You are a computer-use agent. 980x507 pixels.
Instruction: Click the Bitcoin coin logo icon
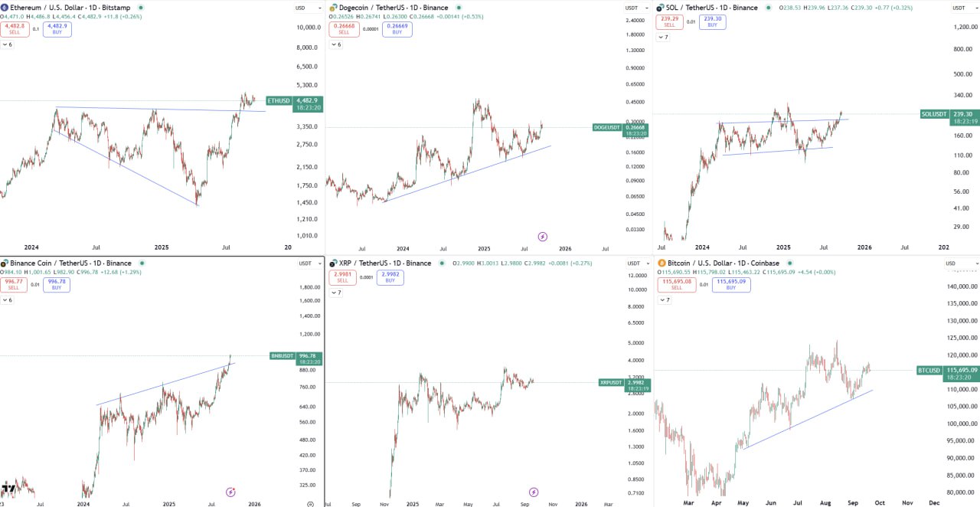click(661, 263)
